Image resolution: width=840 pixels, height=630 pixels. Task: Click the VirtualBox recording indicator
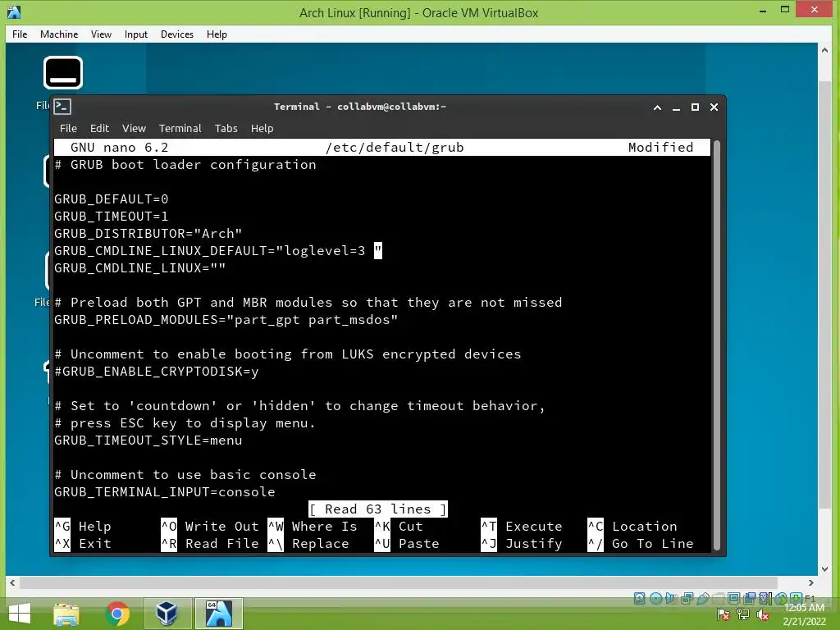coord(750,598)
